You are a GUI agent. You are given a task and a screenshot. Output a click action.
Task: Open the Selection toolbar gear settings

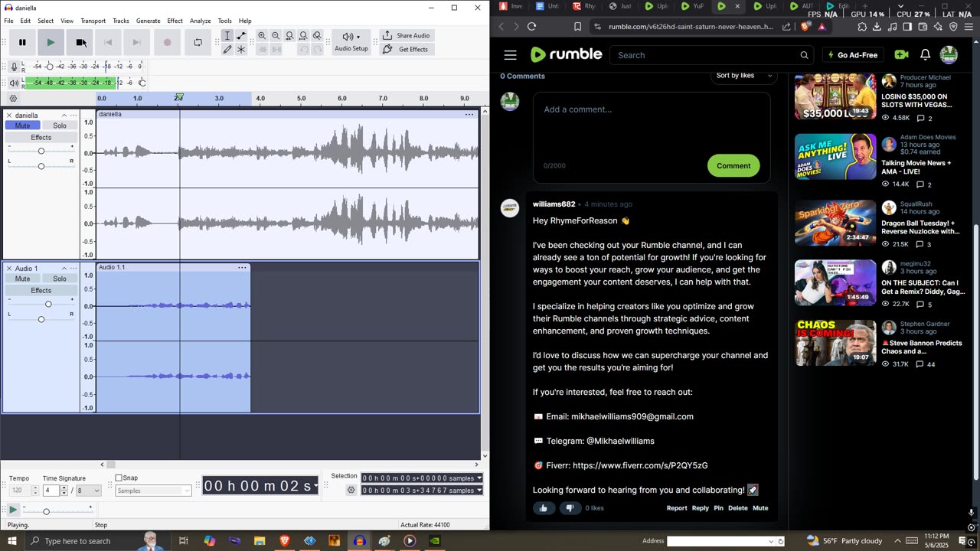(x=351, y=490)
